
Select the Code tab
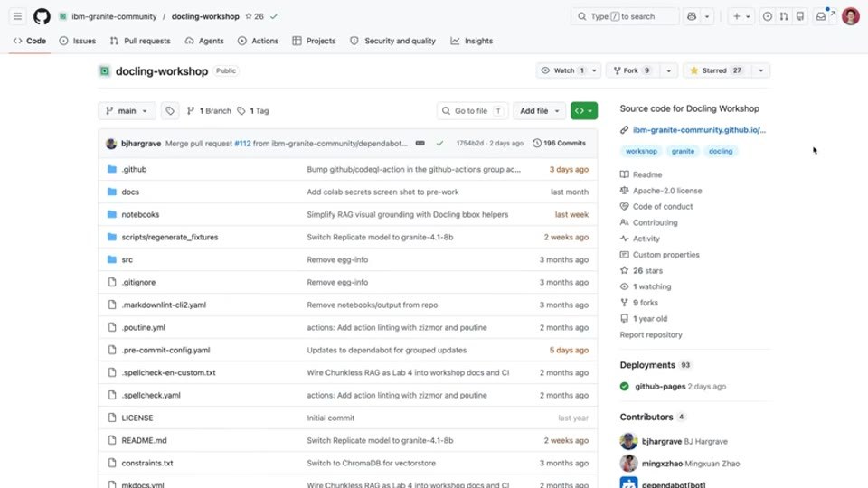30,41
